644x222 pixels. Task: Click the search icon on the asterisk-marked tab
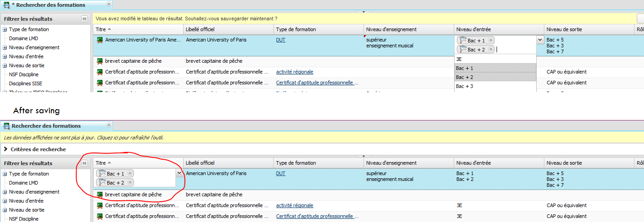coord(7,5)
